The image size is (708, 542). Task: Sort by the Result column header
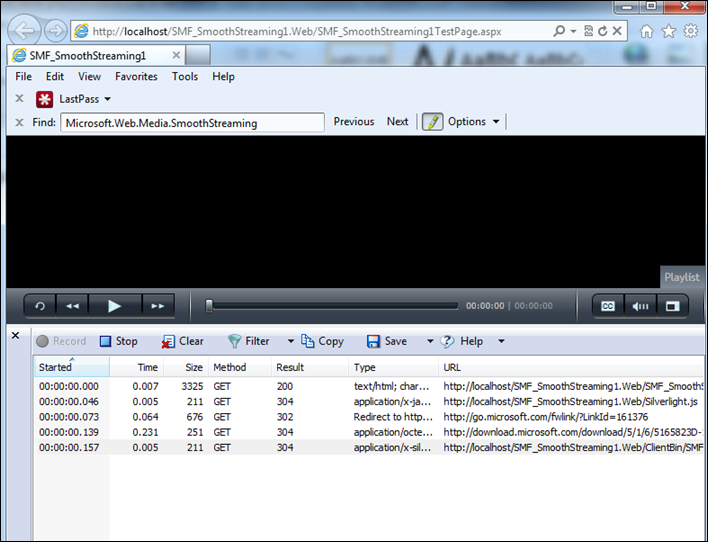point(310,367)
